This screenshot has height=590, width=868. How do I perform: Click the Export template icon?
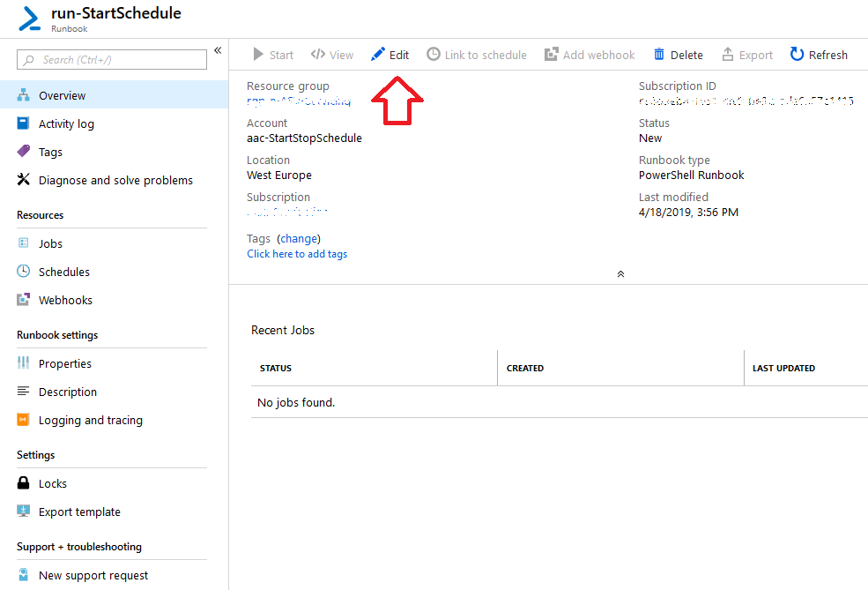click(23, 512)
